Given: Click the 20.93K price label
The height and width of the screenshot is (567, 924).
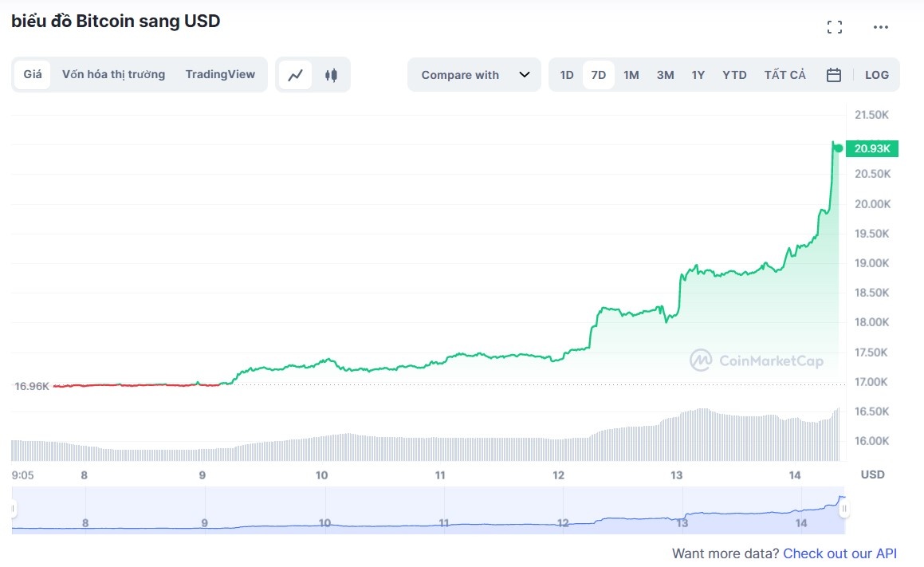Looking at the screenshot, I should [x=872, y=148].
